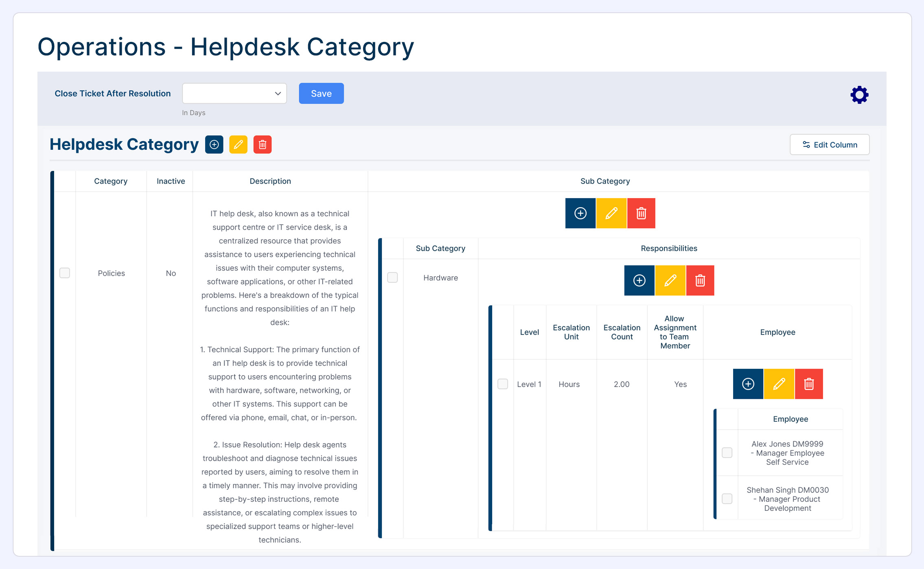924x569 pixels.
Task: Open Close Ticket After Resolution dropdown
Action: [x=234, y=94]
